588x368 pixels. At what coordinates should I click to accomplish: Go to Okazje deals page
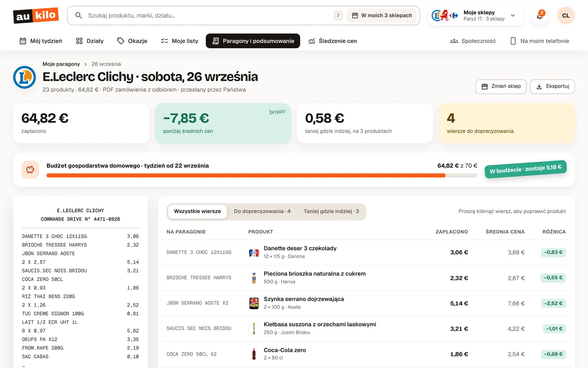(x=132, y=41)
